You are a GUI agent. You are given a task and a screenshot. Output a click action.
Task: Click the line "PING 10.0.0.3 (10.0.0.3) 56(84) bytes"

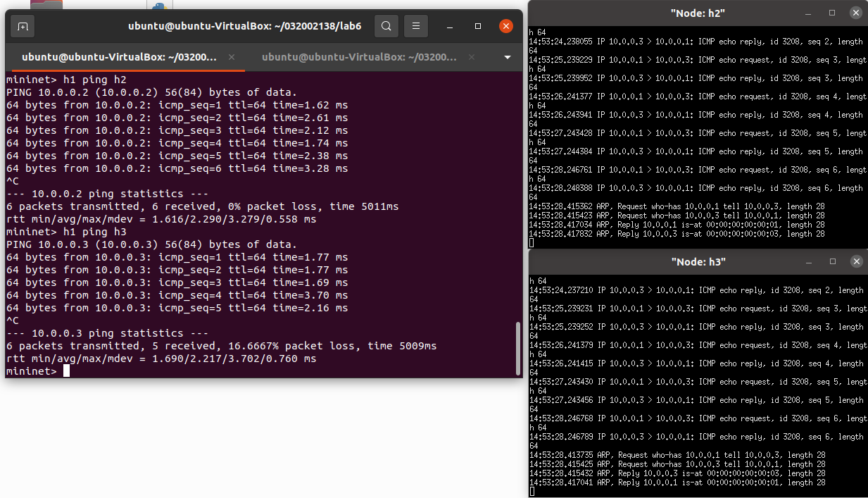[x=151, y=244]
